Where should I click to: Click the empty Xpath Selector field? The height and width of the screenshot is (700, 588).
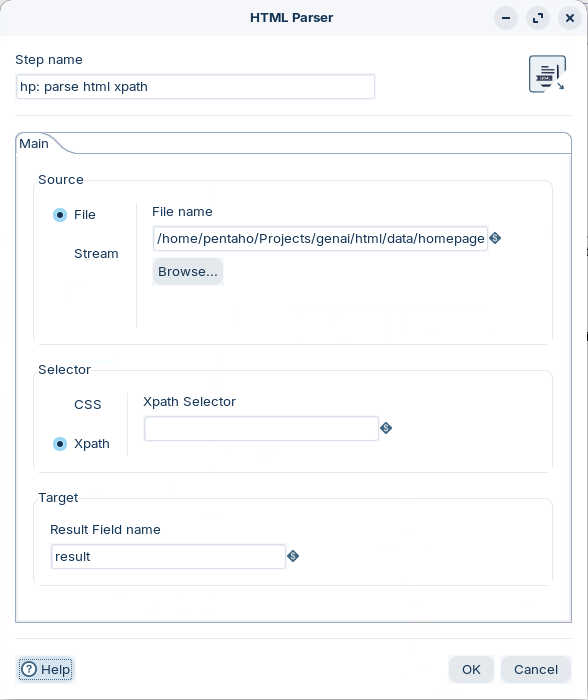pyautogui.click(x=261, y=429)
